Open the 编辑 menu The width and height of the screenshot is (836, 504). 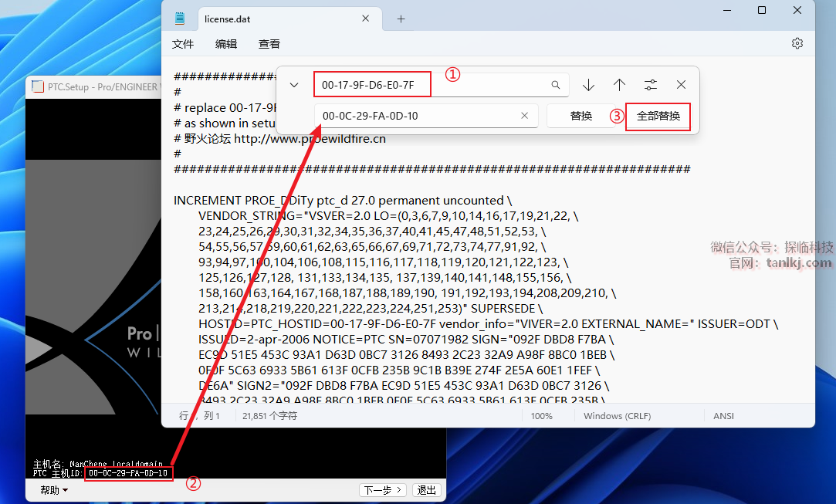[226, 44]
